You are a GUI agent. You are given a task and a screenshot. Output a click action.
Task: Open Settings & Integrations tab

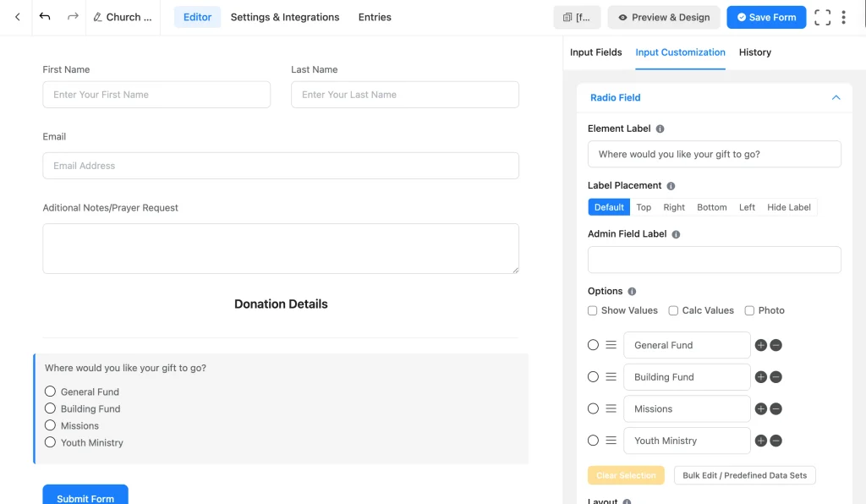pos(285,17)
